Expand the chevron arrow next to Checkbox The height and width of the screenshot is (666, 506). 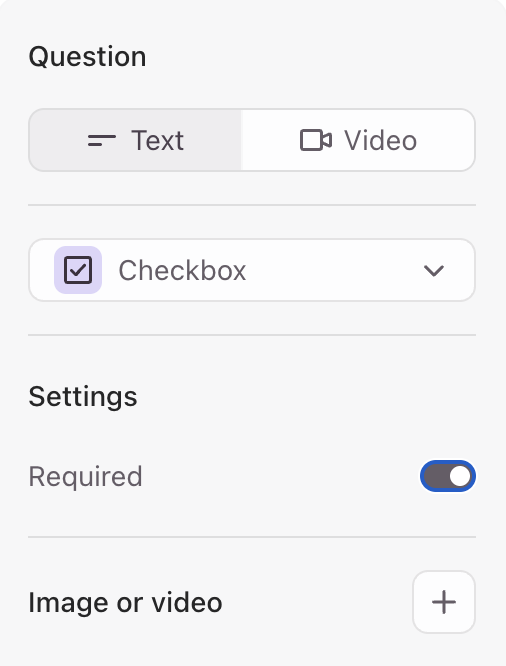pyautogui.click(x=434, y=271)
